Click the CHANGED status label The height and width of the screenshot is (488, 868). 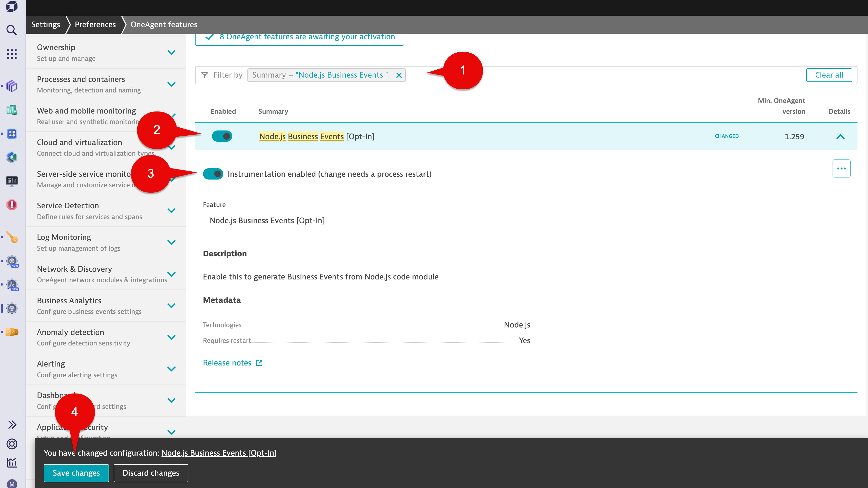tap(727, 136)
